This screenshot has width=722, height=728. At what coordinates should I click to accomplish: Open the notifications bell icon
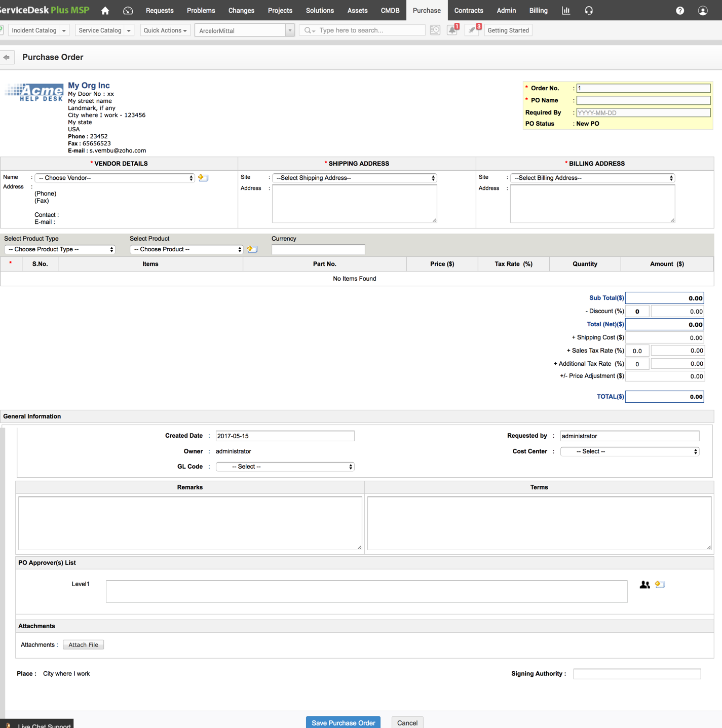tap(452, 30)
